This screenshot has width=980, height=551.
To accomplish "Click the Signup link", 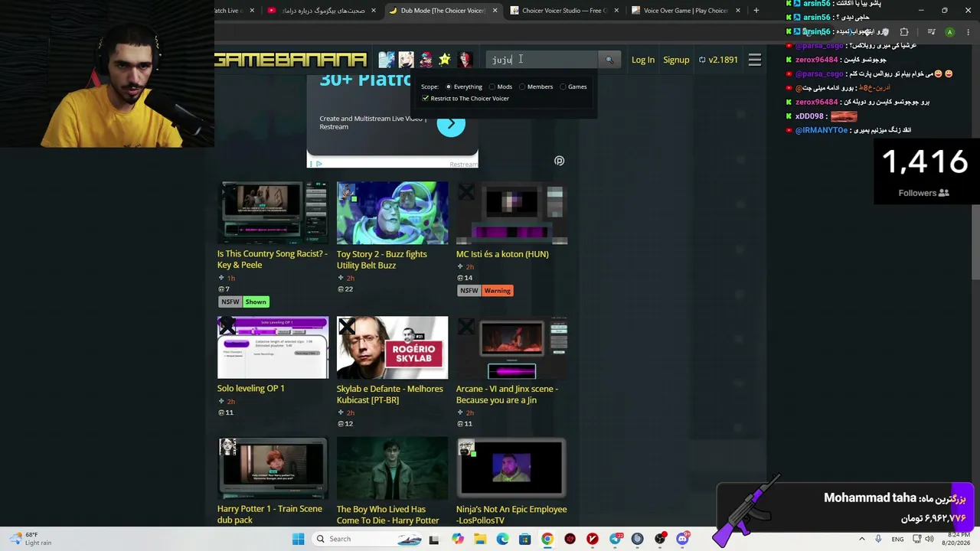I will coord(676,60).
